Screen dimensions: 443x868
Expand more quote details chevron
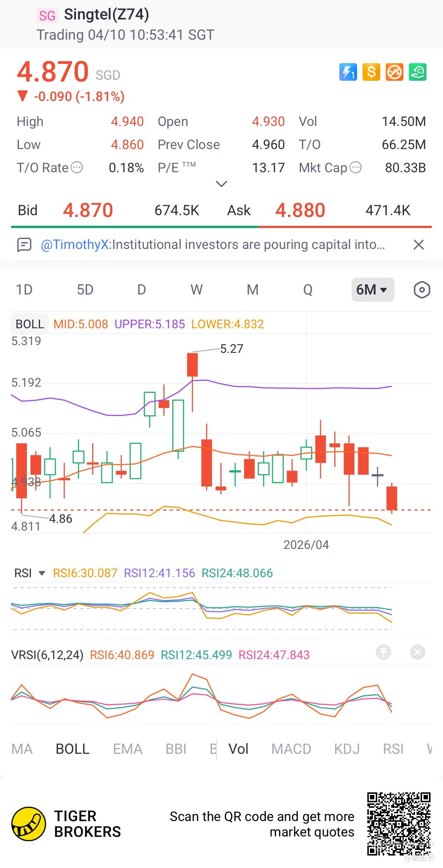tap(221, 184)
